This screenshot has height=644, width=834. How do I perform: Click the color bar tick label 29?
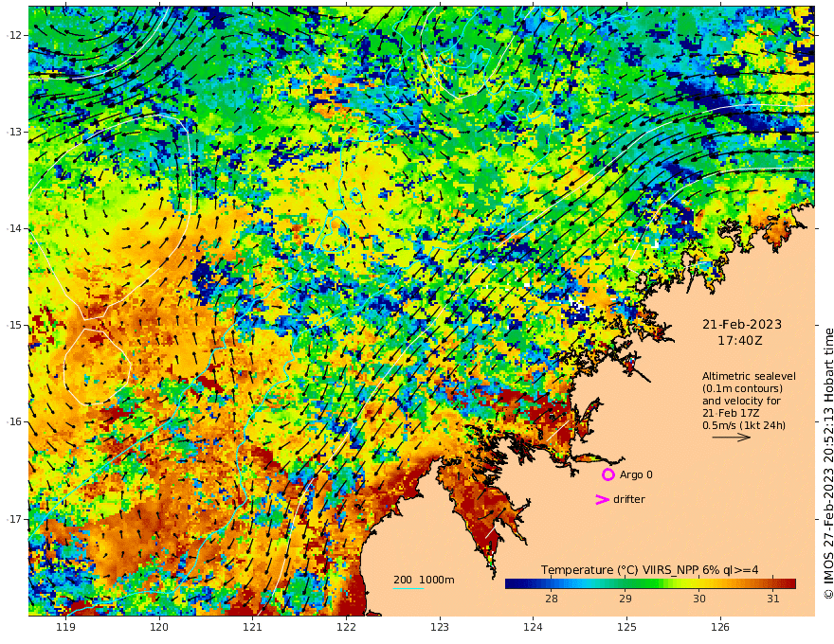[x=625, y=599]
